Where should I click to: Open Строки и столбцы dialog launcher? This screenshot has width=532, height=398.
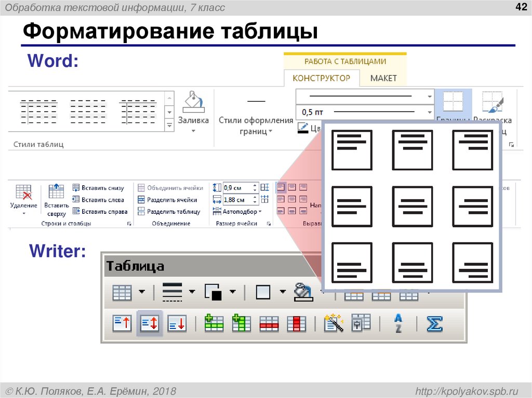pyautogui.click(x=129, y=224)
